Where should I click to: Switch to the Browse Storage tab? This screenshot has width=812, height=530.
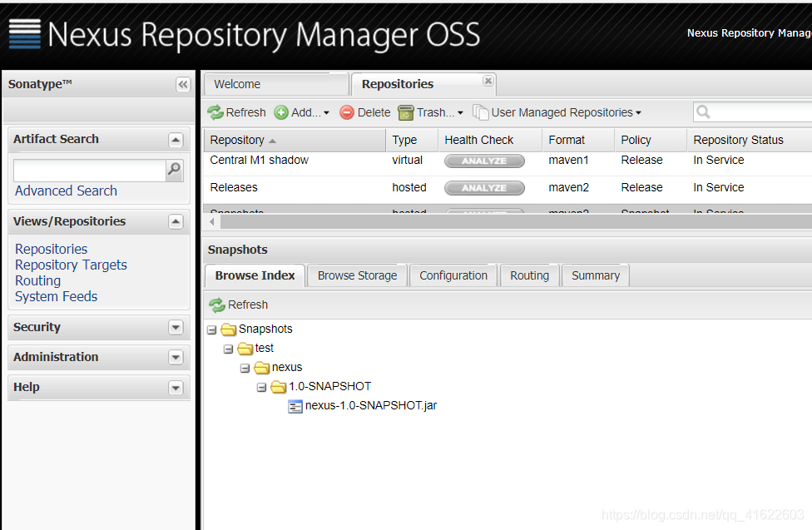click(x=357, y=275)
